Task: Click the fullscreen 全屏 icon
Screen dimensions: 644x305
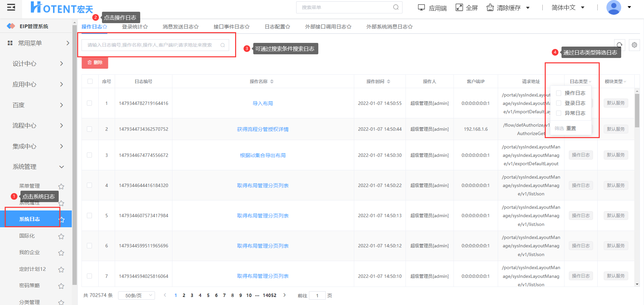Action: pos(459,7)
